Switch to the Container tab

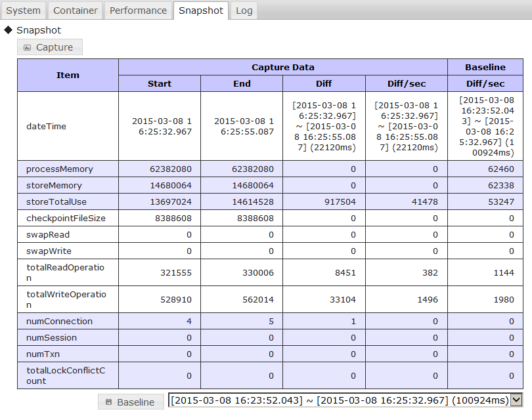[76, 10]
